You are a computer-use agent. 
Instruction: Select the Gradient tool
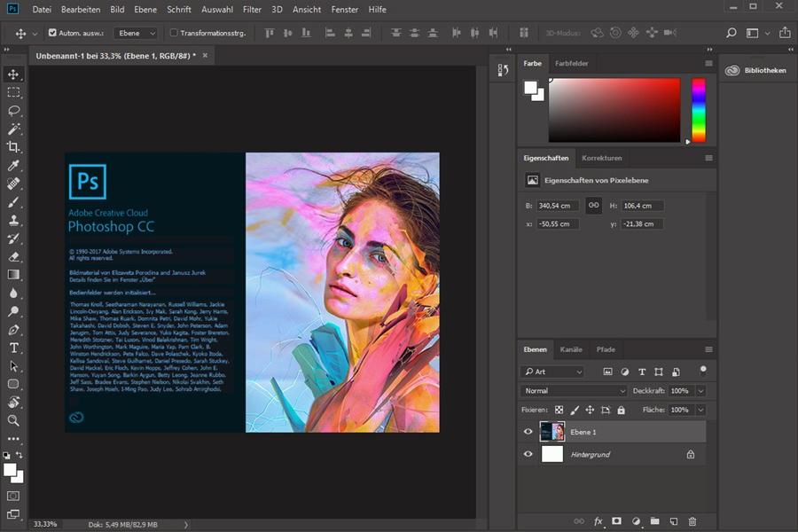tap(13, 275)
